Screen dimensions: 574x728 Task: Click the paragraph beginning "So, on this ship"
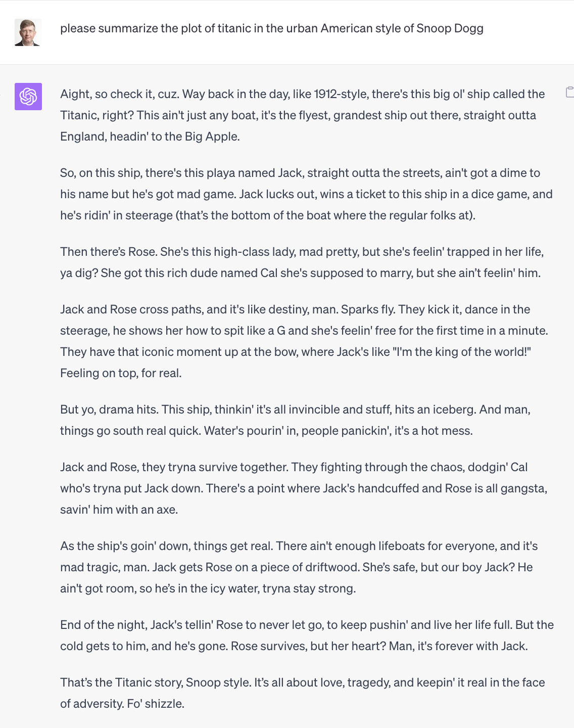306,194
